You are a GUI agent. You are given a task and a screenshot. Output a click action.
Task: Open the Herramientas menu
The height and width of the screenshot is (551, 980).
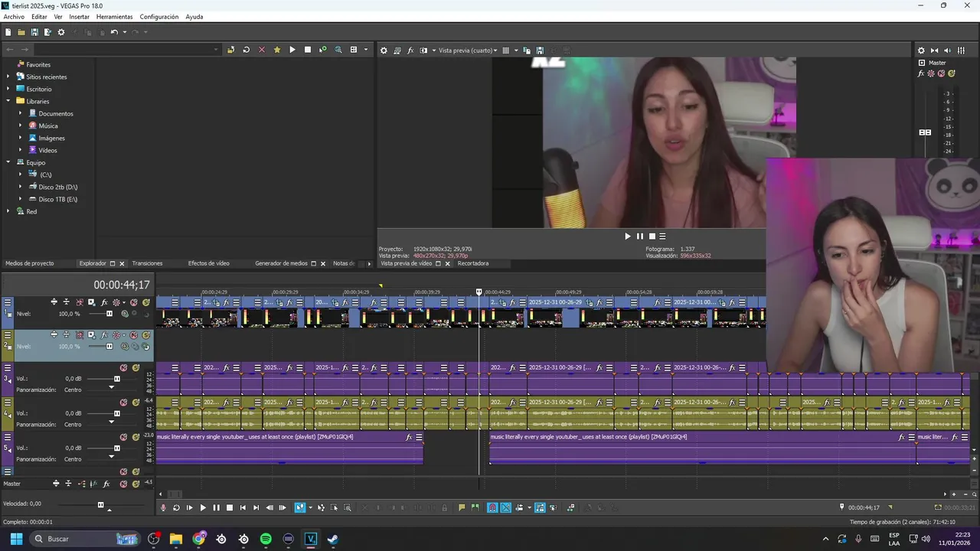click(114, 17)
